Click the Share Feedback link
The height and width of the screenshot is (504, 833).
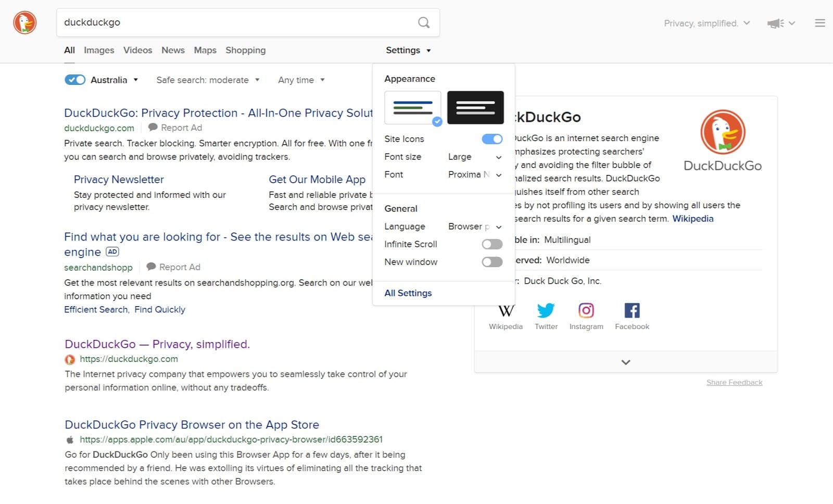point(734,382)
